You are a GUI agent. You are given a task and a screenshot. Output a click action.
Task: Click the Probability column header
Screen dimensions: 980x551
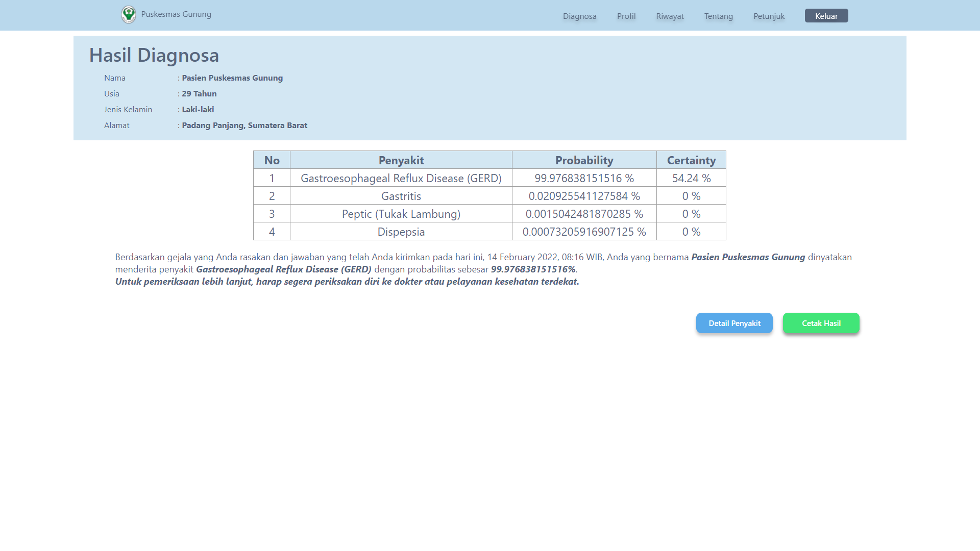584,160
